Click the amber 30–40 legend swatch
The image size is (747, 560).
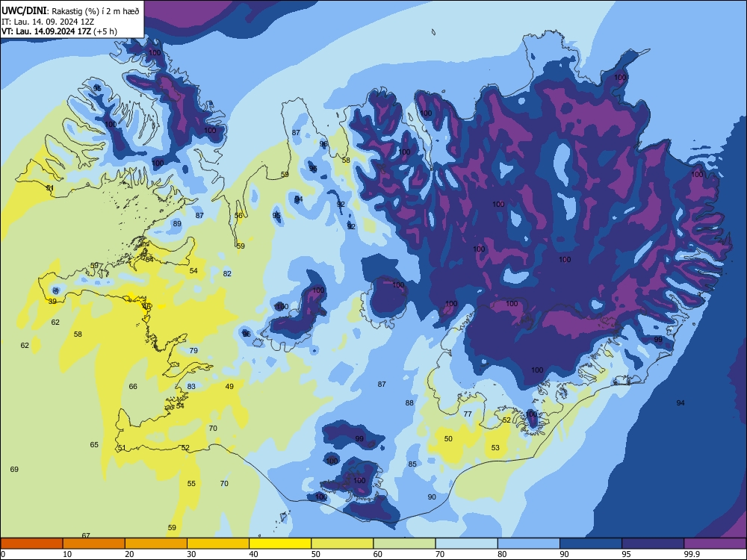pos(218,544)
